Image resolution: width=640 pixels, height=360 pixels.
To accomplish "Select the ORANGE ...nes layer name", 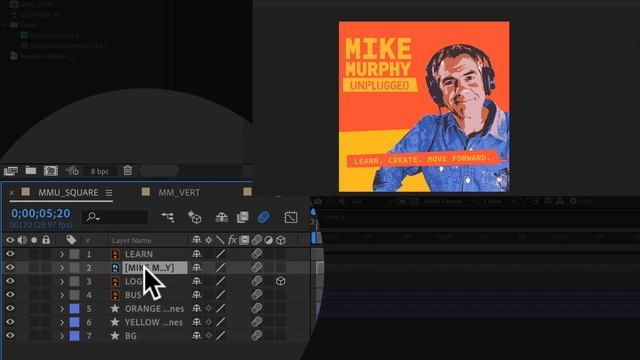I will 154,309.
